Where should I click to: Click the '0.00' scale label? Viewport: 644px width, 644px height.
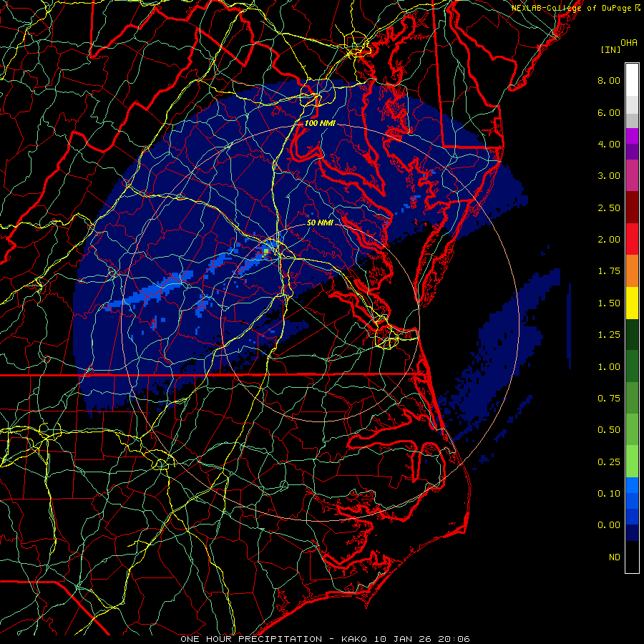click(x=609, y=525)
